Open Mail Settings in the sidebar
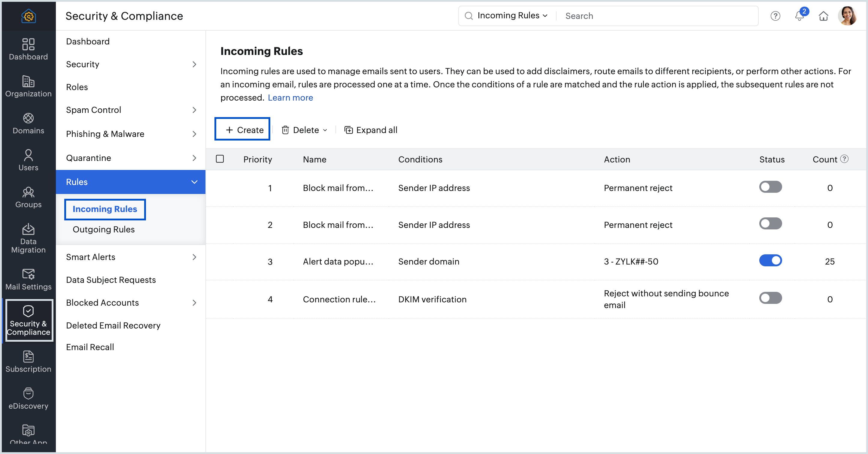 [x=28, y=279]
